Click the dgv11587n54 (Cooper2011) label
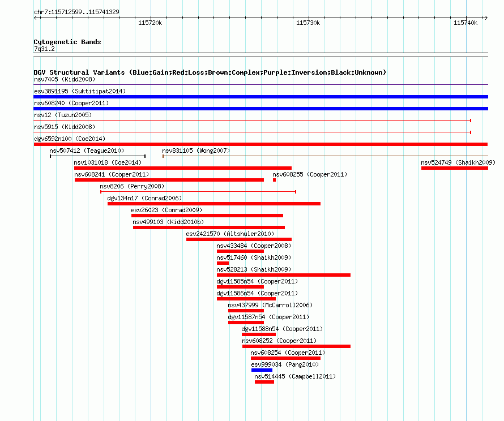Viewport: 504px width, 421px height. (x=268, y=317)
